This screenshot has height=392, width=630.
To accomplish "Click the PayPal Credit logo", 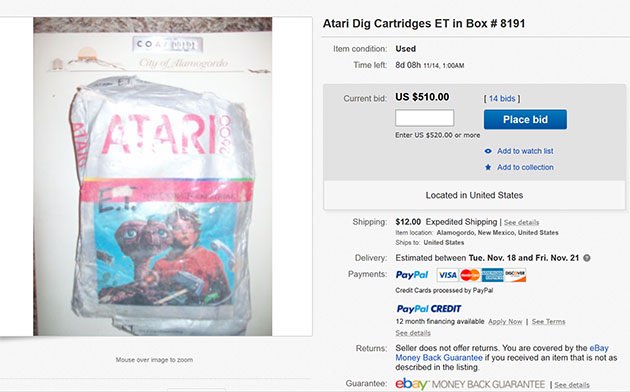I will pyautogui.click(x=429, y=309).
